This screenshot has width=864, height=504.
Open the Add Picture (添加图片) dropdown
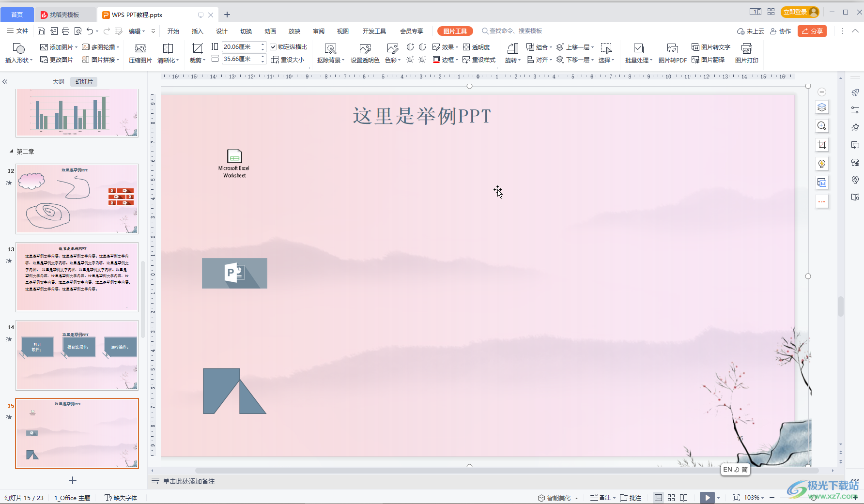[x=59, y=47]
